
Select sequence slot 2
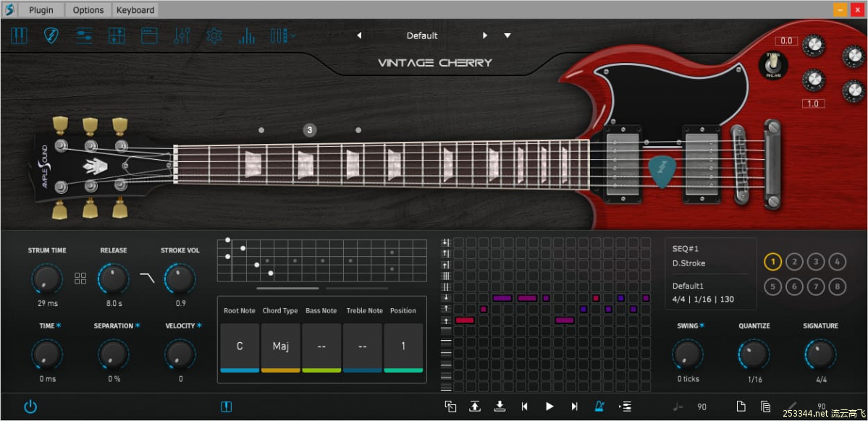[x=794, y=262]
